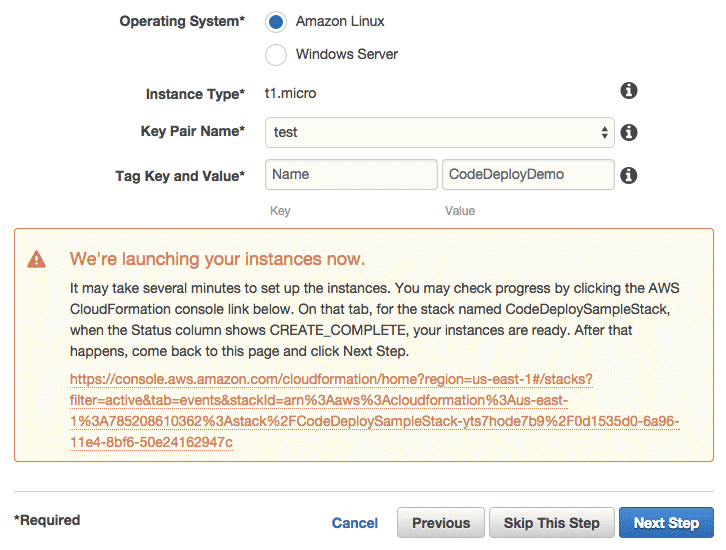Click the info icon next to Key Pair Name
Screen dimensions: 726x550
pyautogui.click(x=628, y=132)
